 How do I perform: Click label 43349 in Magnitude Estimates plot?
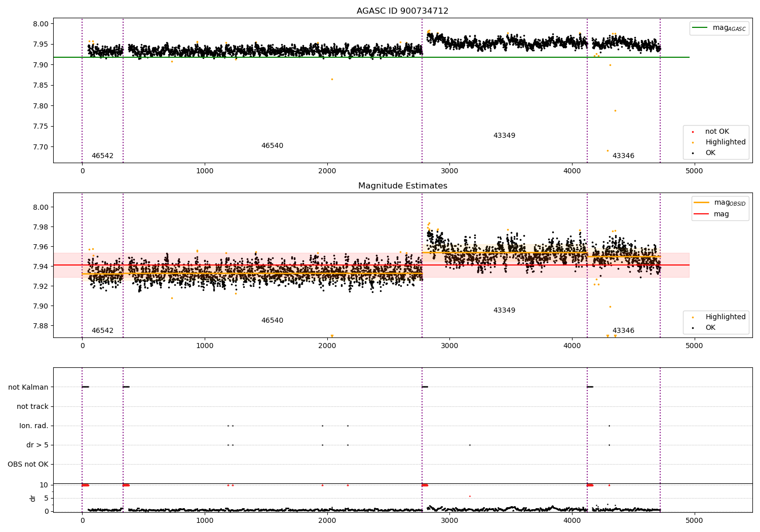504,311
